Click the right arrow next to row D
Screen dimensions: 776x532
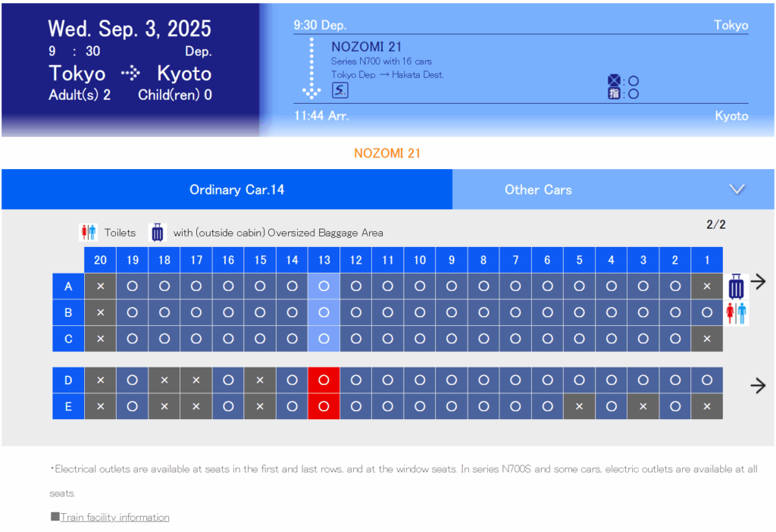pos(758,386)
